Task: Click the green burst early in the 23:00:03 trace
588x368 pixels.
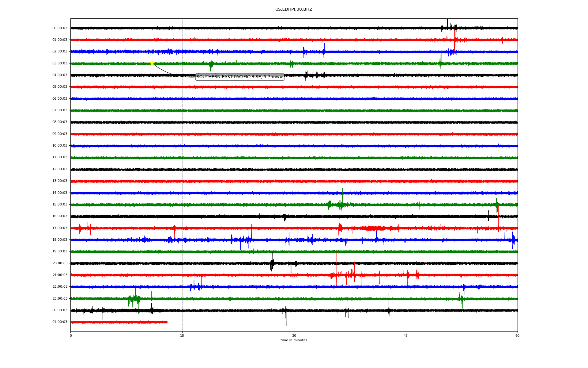Action: (x=134, y=300)
